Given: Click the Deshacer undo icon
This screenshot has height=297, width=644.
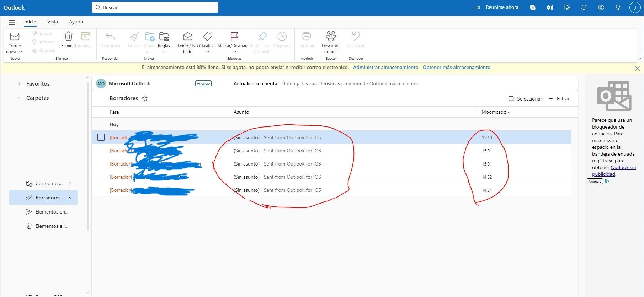Looking at the screenshot, I should point(356,36).
